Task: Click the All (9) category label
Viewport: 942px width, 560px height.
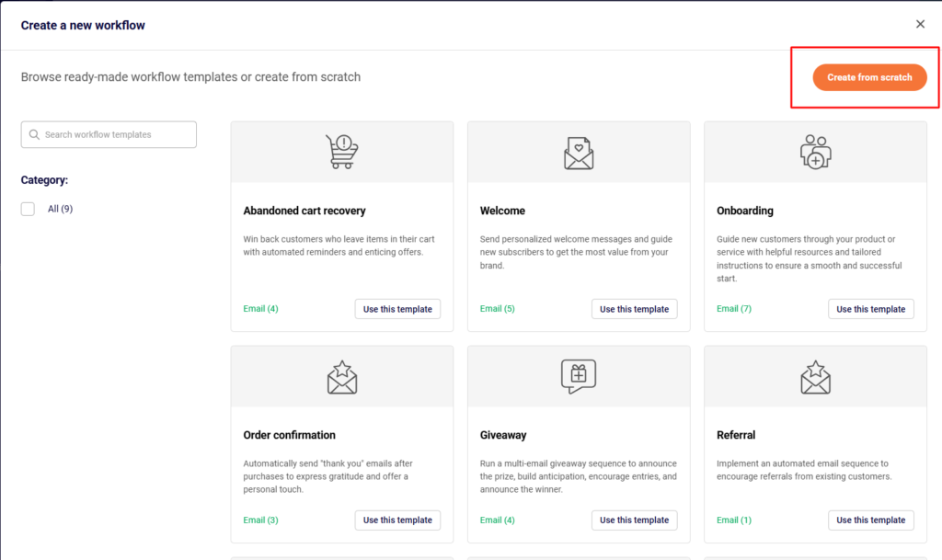Action: tap(60, 209)
